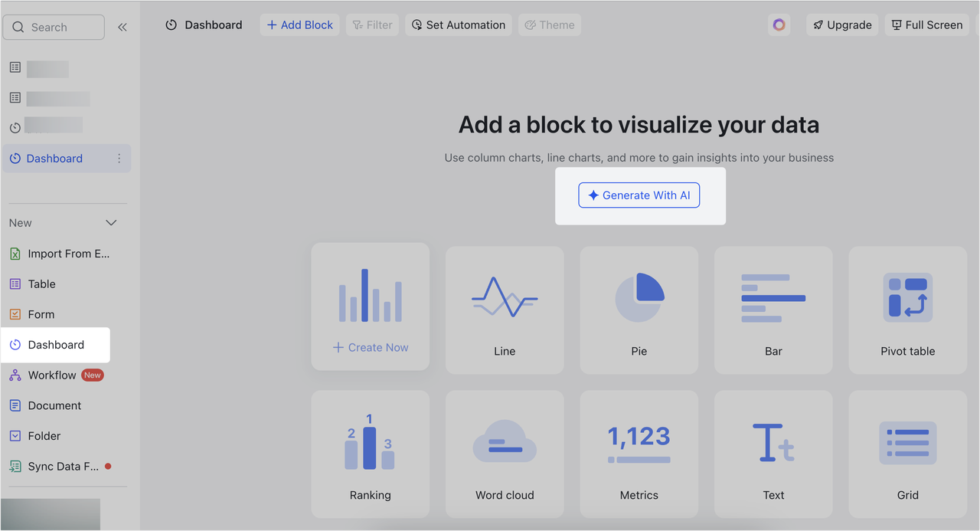Open the Form creator in sidebar
The height and width of the screenshot is (531, 980).
41,314
